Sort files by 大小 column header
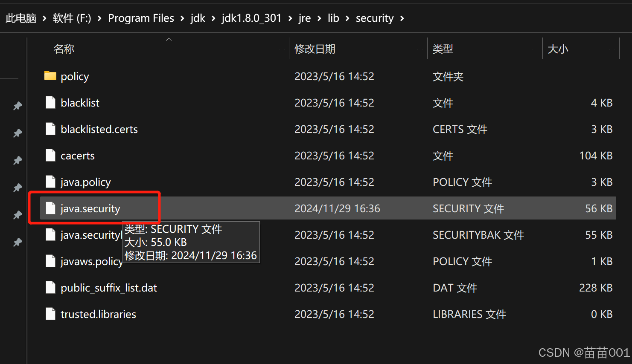 (x=558, y=48)
